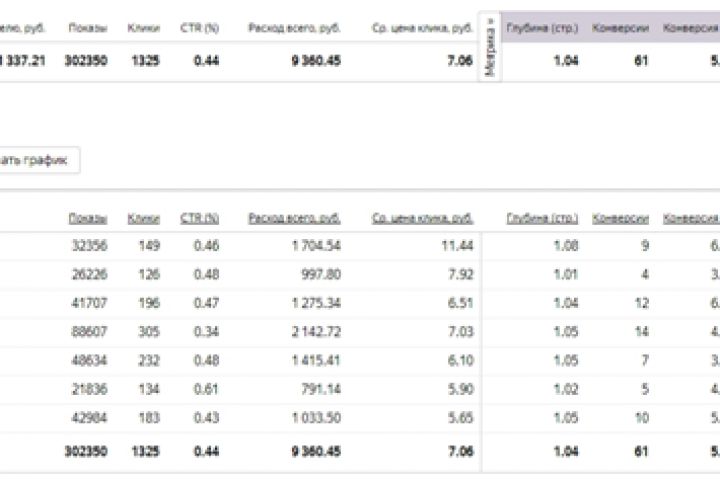Screen dimensions: 720x480
Task: Sort by the underlined Конверсии column link
Action: point(620,218)
